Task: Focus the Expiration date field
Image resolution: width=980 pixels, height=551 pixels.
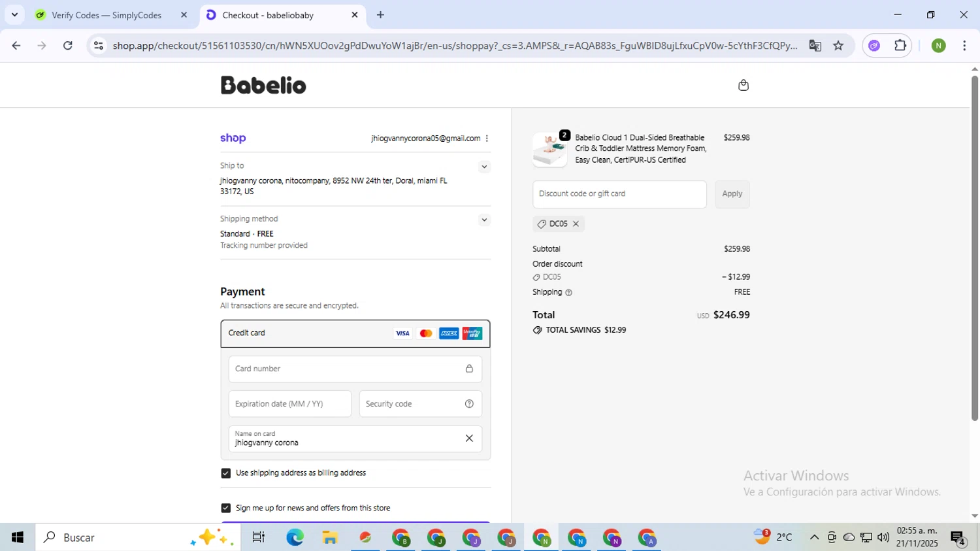Action: pos(290,404)
